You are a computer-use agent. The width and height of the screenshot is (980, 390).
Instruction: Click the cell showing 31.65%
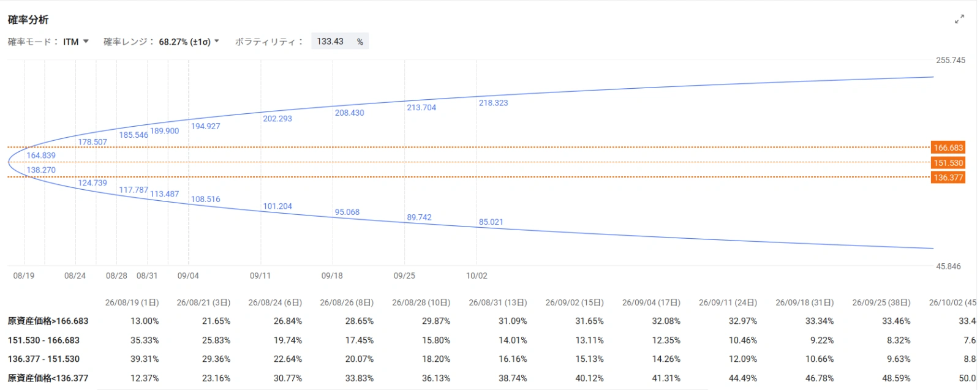[589, 321]
